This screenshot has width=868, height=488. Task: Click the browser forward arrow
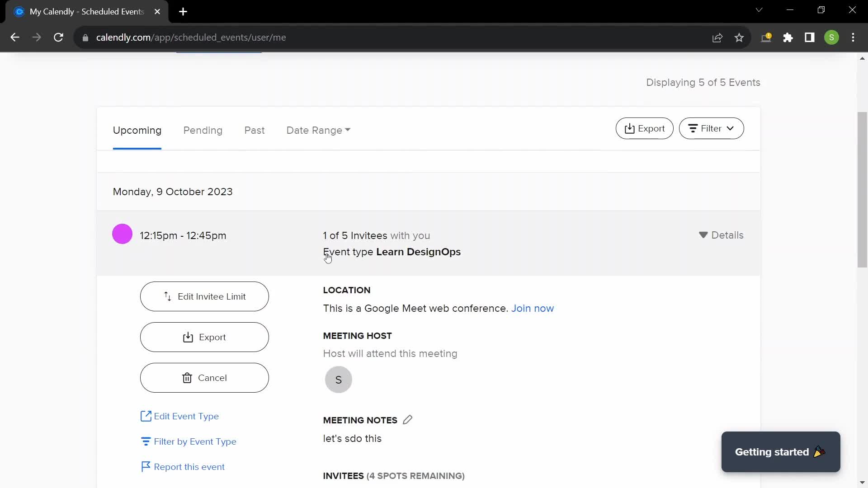(x=37, y=38)
